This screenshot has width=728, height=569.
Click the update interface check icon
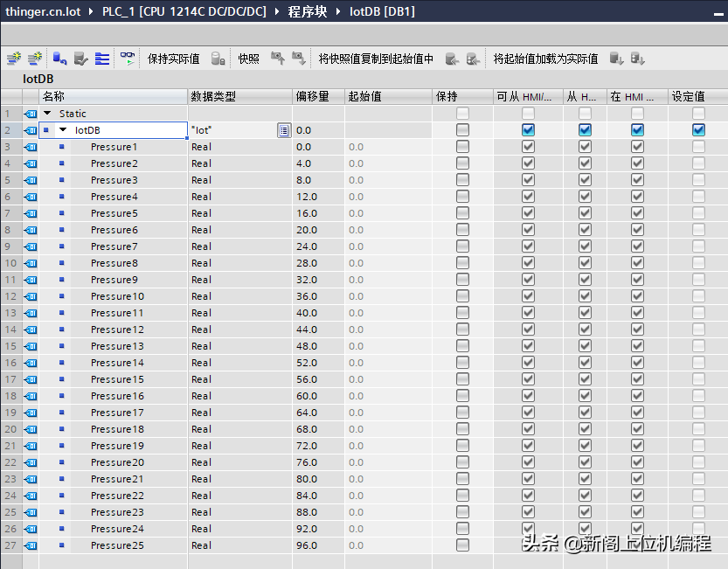[80, 59]
